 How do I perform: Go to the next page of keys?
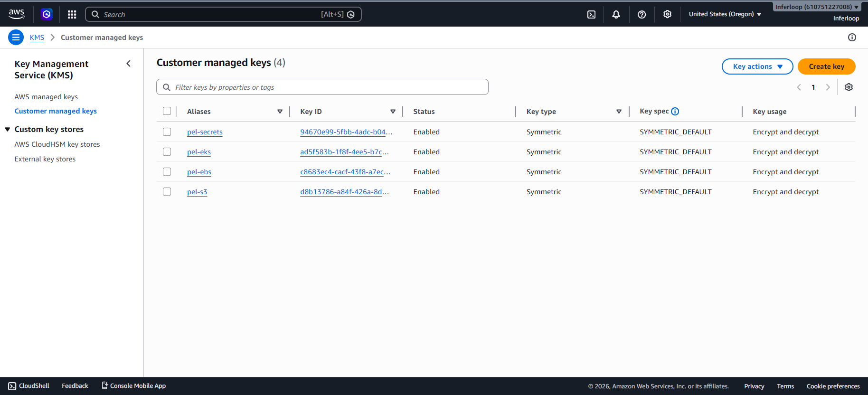[x=828, y=87]
